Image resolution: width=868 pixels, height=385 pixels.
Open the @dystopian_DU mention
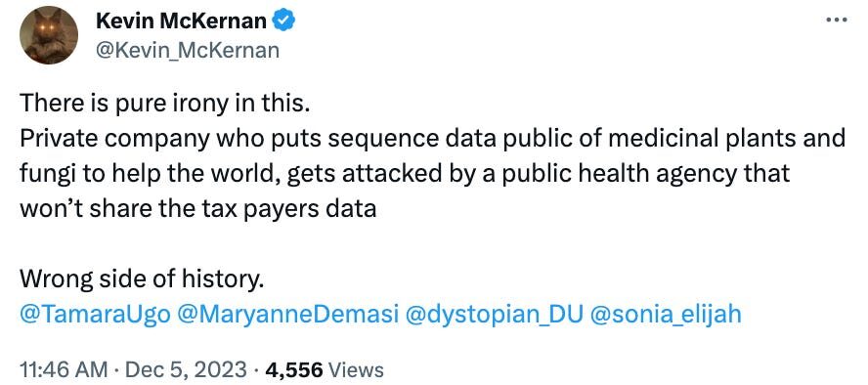(x=495, y=315)
